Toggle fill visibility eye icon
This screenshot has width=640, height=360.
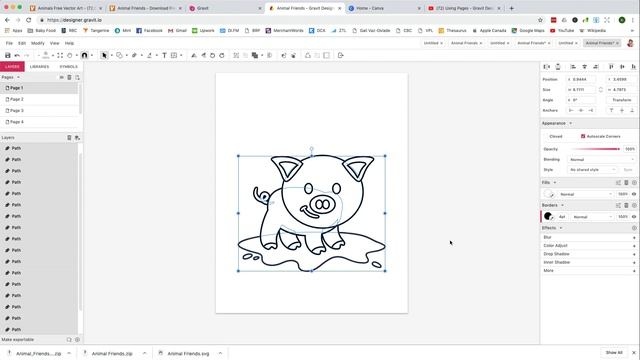[634, 194]
